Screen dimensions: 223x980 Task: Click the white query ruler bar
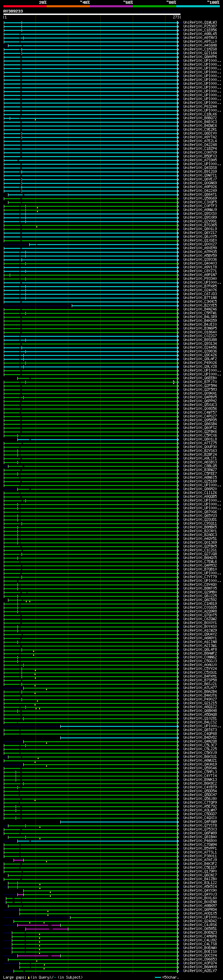(92, 14)
